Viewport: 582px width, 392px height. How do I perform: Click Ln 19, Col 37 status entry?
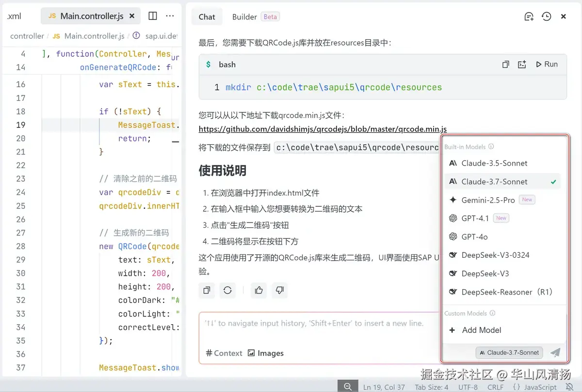(x=384, y=387)
